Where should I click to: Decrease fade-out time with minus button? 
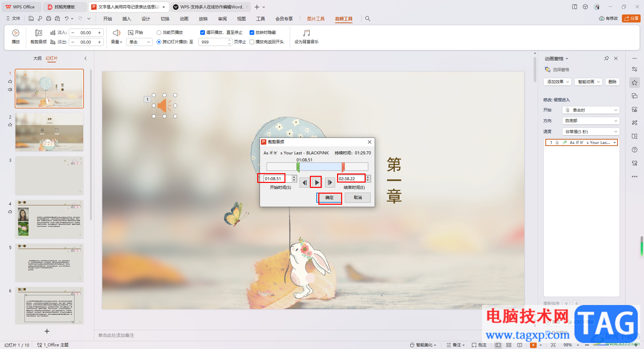[73, 42]
